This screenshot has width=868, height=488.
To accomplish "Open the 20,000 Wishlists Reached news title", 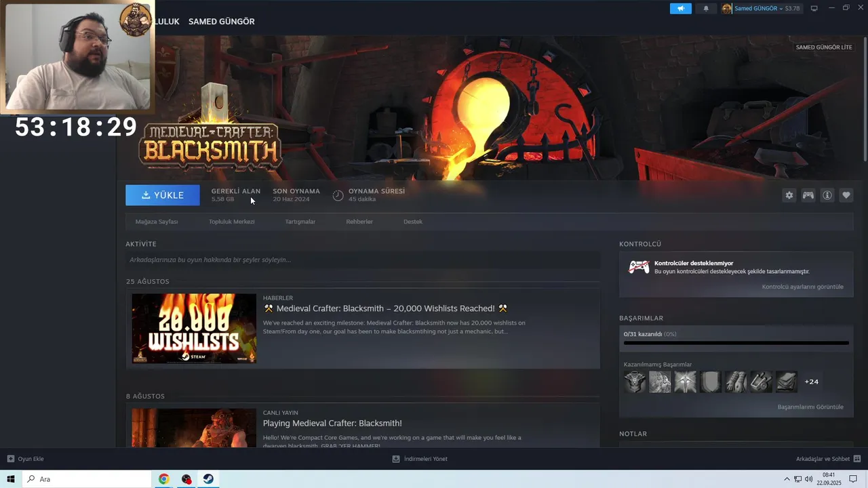I will (x=385, y=308).
